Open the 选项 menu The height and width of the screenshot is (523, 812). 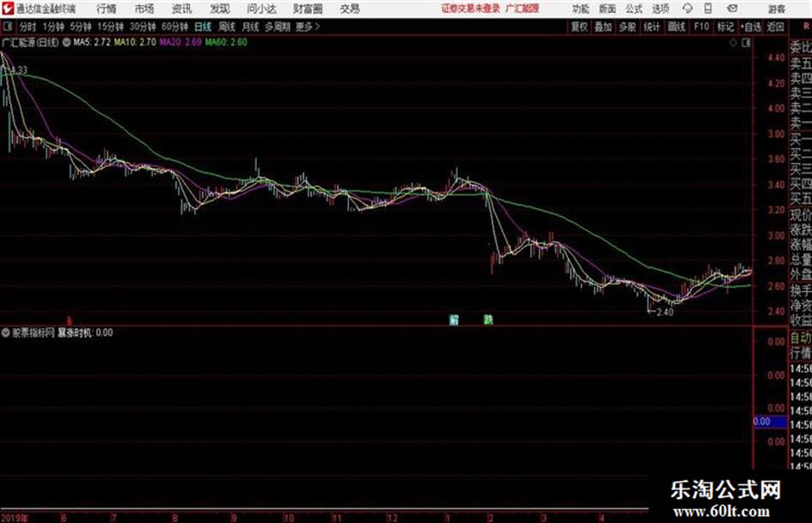click(660, 9)
